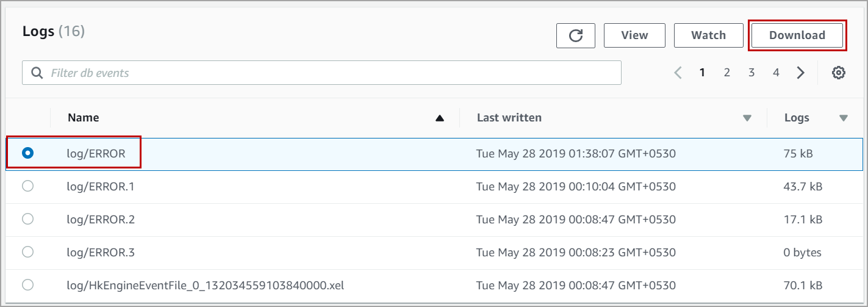868x307 pixels.
Task: Go to page 3 of logs
Action: pos(751,73)
